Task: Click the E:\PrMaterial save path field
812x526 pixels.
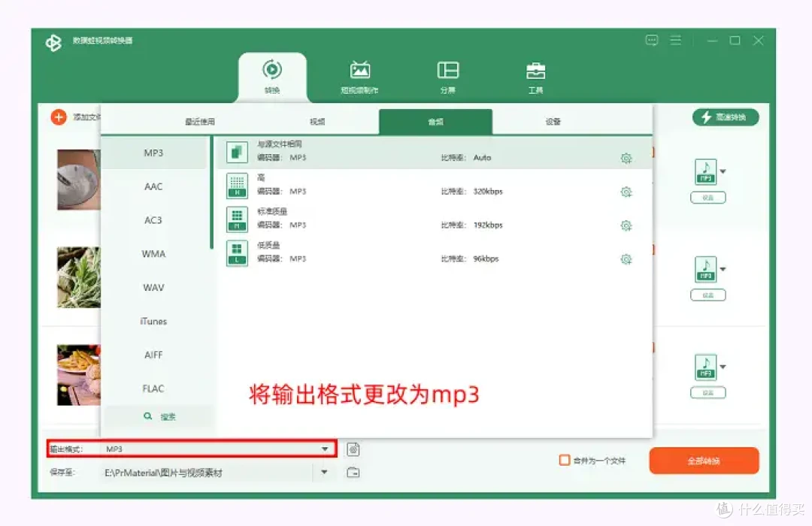Action: click(x=208, y=472)
